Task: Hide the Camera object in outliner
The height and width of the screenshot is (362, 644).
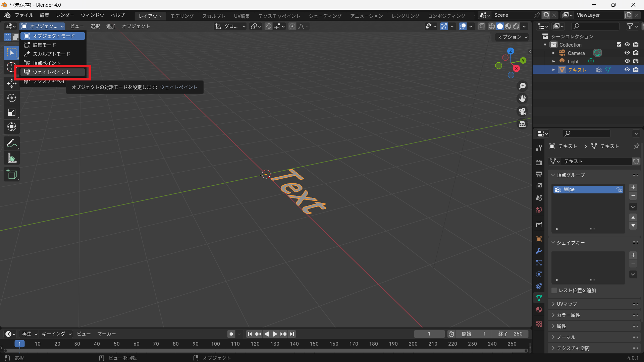Action: pos(627,53)
